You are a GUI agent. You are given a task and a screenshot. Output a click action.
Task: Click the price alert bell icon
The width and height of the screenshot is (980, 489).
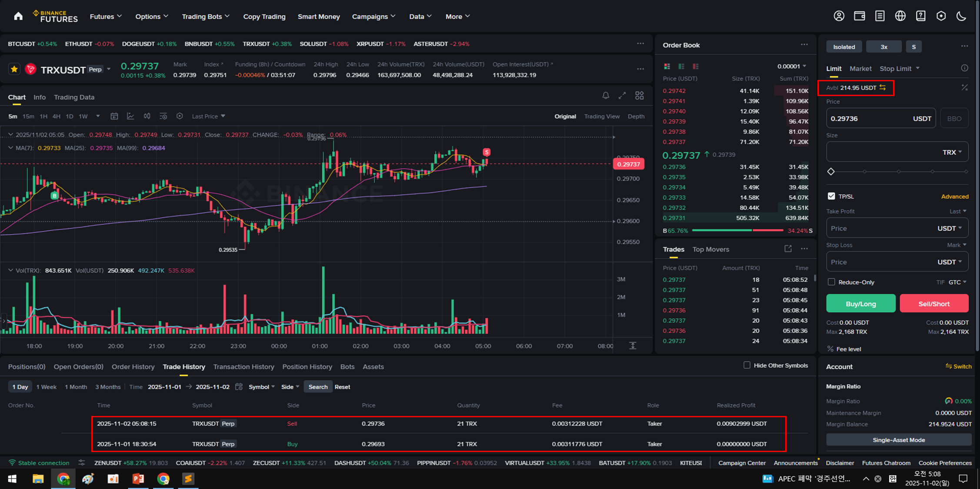606,96
